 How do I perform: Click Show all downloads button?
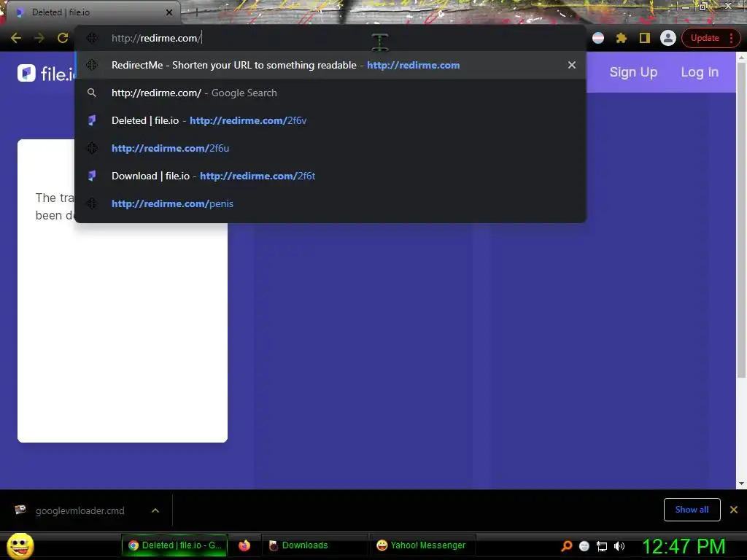coord(692,510)
